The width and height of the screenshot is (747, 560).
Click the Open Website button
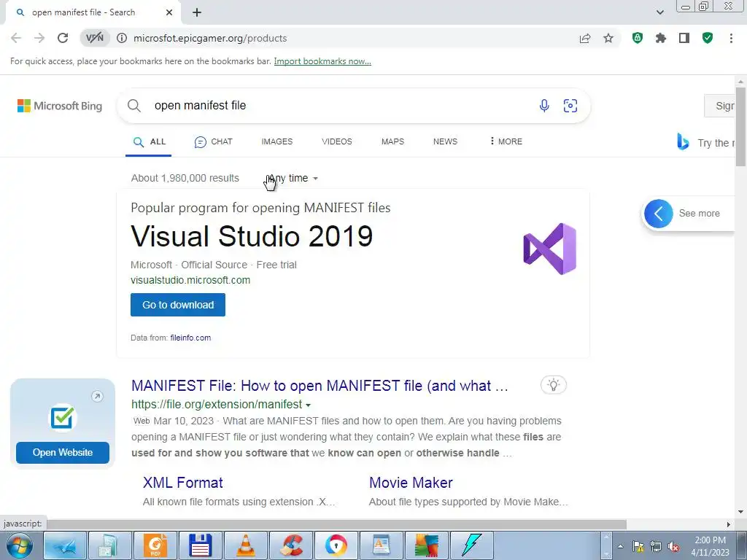point(63,452)
